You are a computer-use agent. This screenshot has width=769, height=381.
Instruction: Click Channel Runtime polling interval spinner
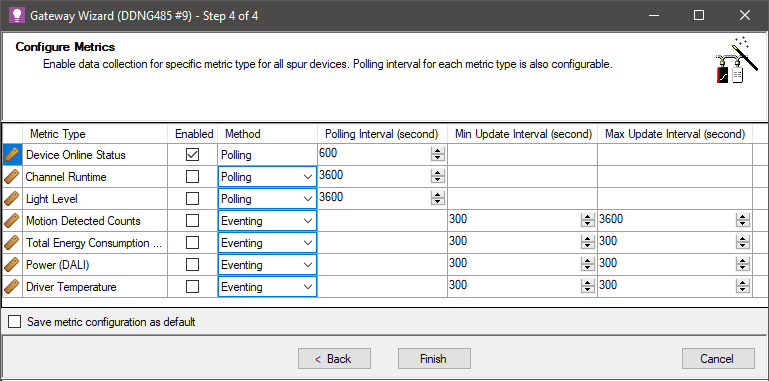[x=437, y=177]
